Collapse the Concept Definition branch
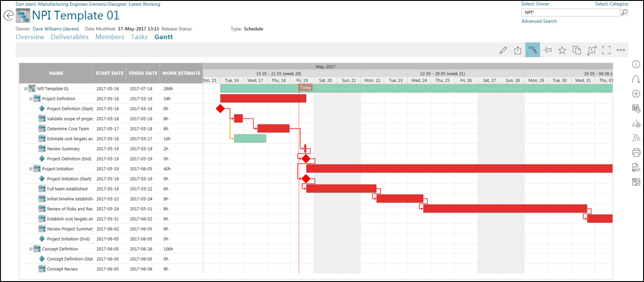644x282 pixels. coord(30,248)
